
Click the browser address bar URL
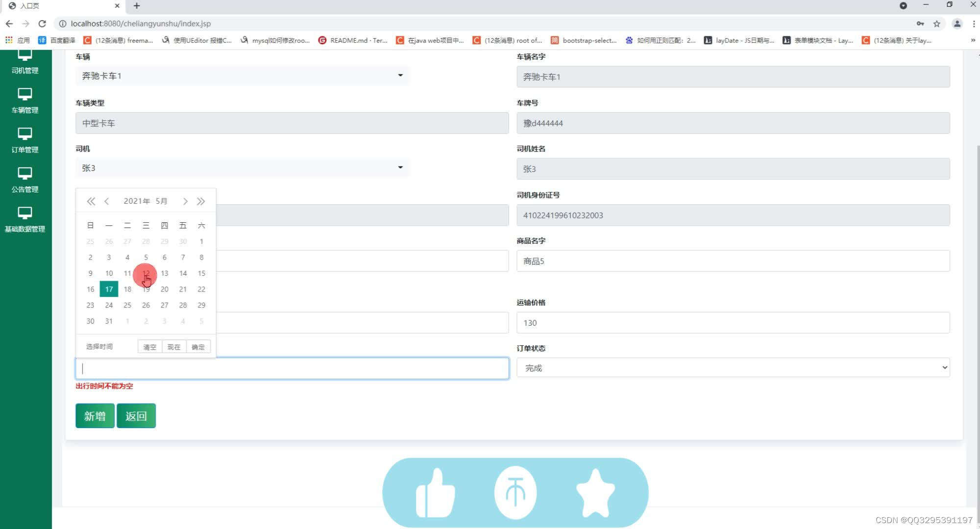141,24
